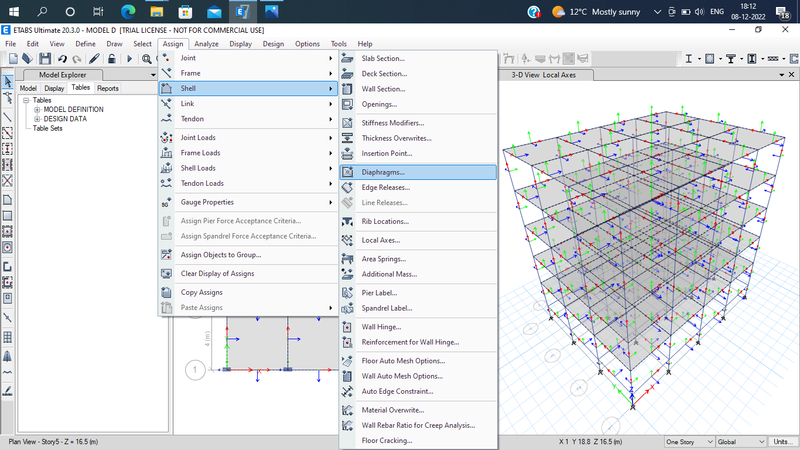Select the pointer selection tool
Viewport: 800px width, 450px height.
coord(8,82)
